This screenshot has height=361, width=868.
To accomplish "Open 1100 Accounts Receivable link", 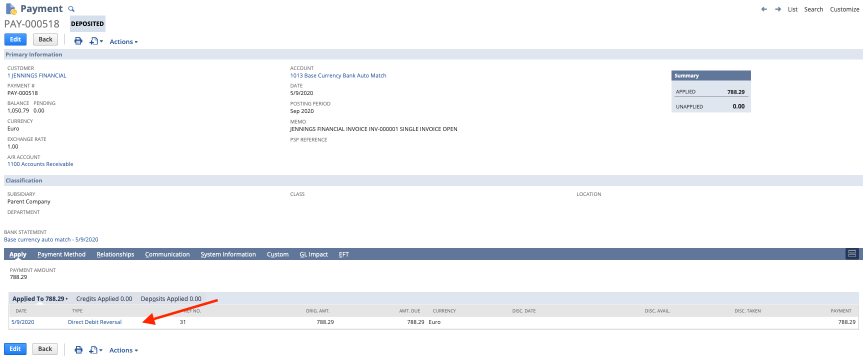I will pos(40,164).
